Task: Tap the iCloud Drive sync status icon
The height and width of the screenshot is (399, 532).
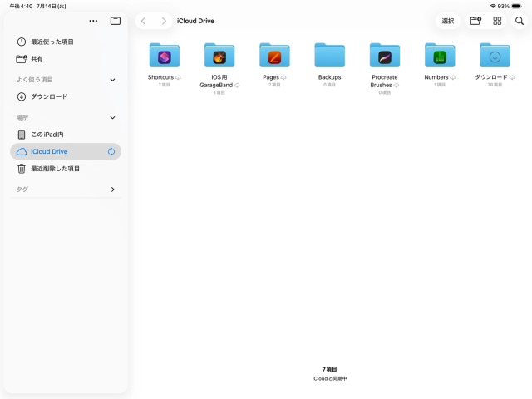Action: click(x=111, y=151)
